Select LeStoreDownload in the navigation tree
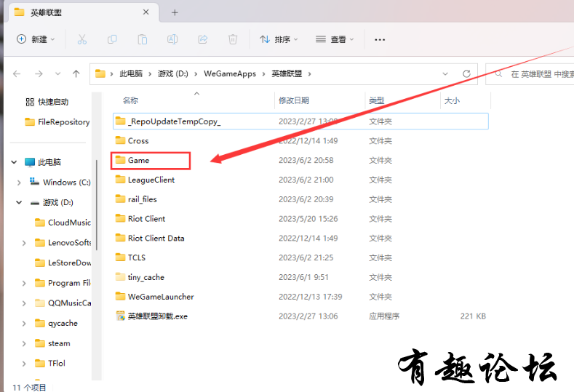This screenshot has width=574, height=392. click(63, 263)
